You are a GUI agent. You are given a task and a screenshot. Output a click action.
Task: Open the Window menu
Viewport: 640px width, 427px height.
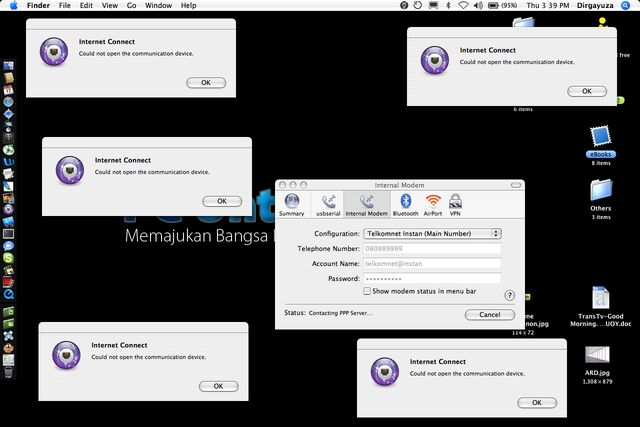[158, 5]
